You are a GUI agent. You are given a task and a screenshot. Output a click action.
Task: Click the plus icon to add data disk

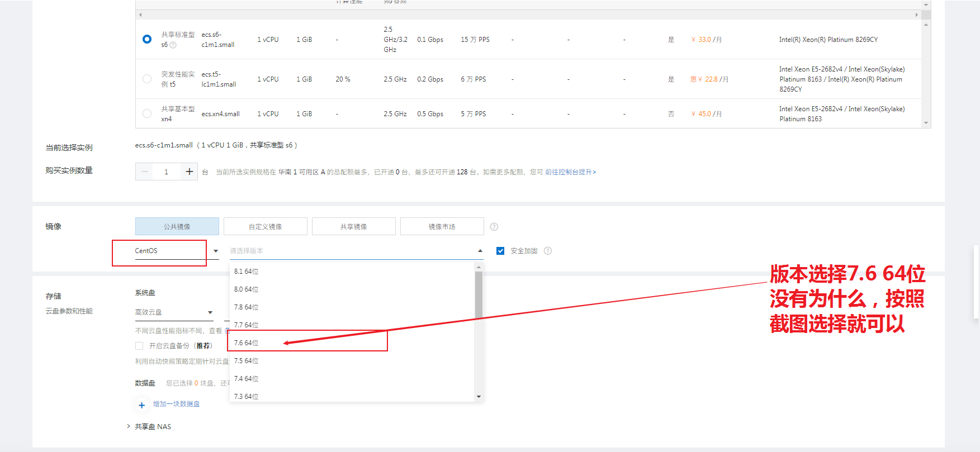(142, 405)
